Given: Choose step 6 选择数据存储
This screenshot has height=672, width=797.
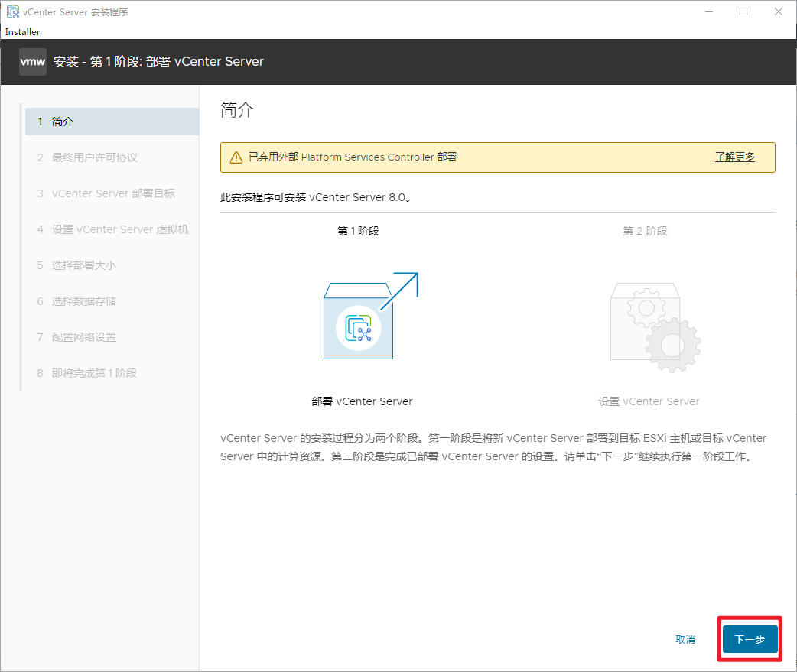Looking at the screenshot, I should 84,301.
